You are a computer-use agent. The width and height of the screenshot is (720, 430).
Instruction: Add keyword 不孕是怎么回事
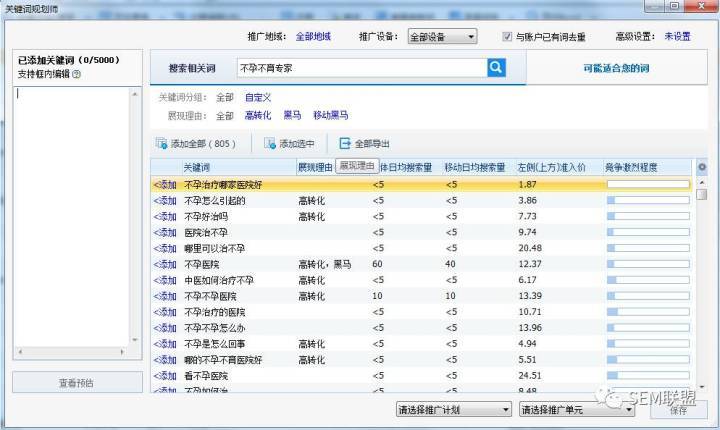[165, 344]
